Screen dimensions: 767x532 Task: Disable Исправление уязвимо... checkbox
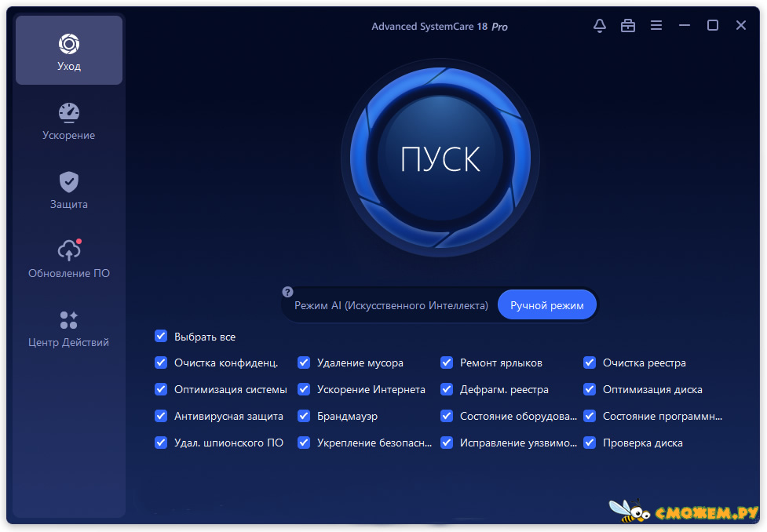447,443
